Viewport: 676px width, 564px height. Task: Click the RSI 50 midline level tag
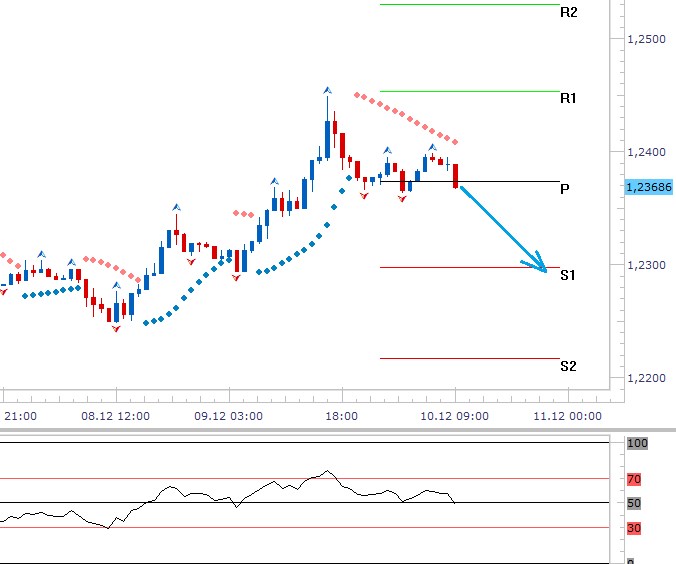pyautogui.click(x=634, y=503)
